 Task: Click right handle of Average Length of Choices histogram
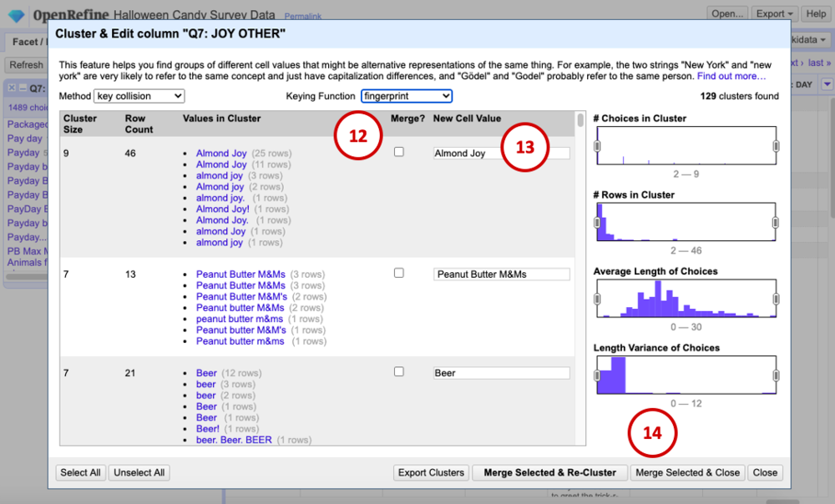pyautogui.click(x=776, y=299)
